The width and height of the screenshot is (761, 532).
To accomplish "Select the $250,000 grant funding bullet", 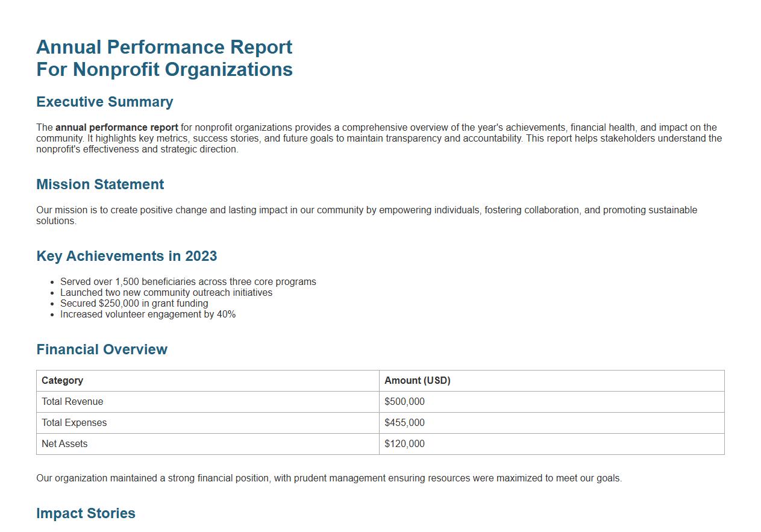I will (134, 303).
